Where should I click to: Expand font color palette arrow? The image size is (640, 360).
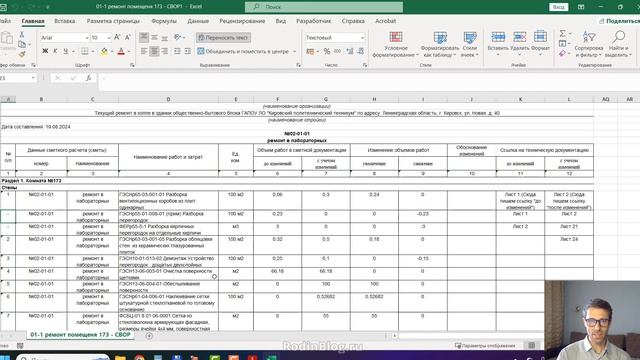pos(129,51)
